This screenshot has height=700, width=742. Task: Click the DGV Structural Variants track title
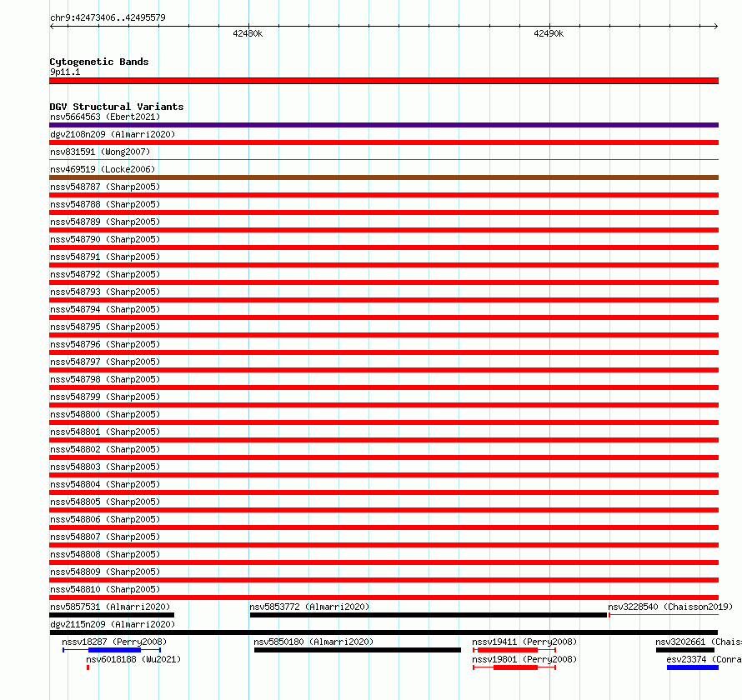coord(117,107)
